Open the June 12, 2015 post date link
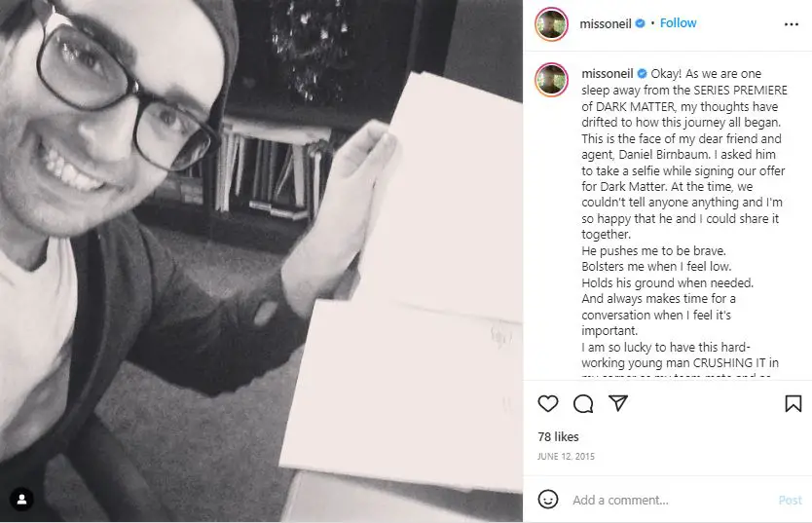The width and height of the screenshot is (812, 523). (x=566, y=456)
